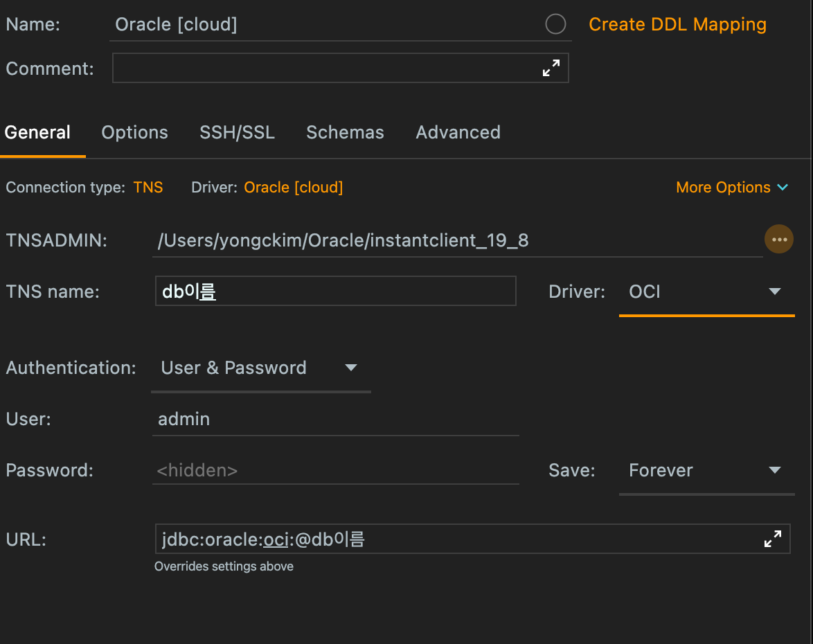Expand the URL field editor
The height and width of the screenshot is (644, 813).
coord(773,539)
